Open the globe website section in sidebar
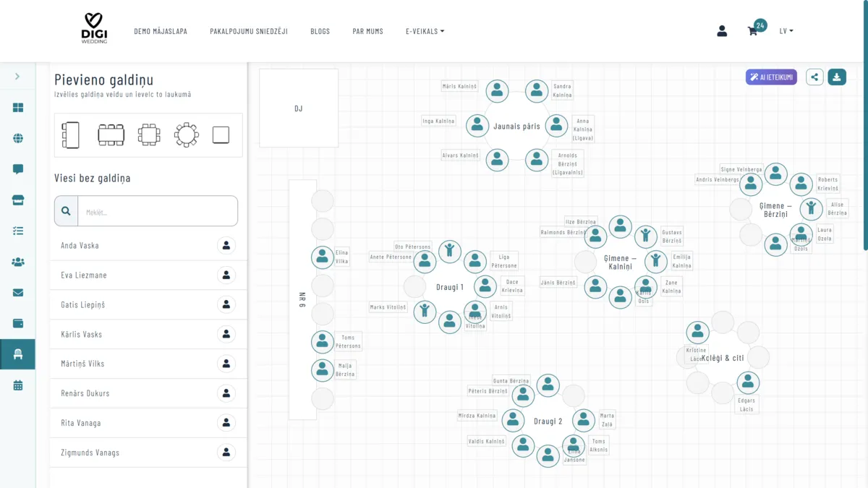Image resolution: width=868 pixels, height=488 pixels. (x=18, y=139)
